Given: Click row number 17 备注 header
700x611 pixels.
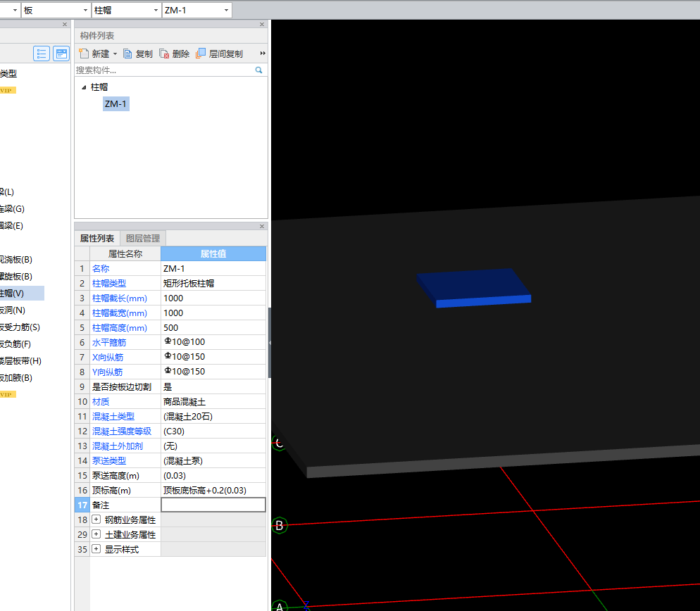Looking at the screenshot, I should pyautogui.click(x=82, y=505).
